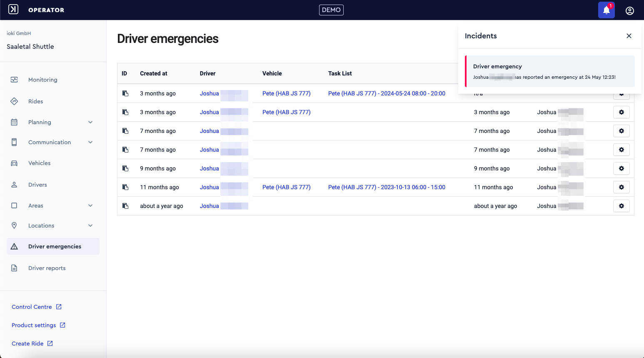
Task: Expand the Areas menu chevron
Action: point(90,205)
